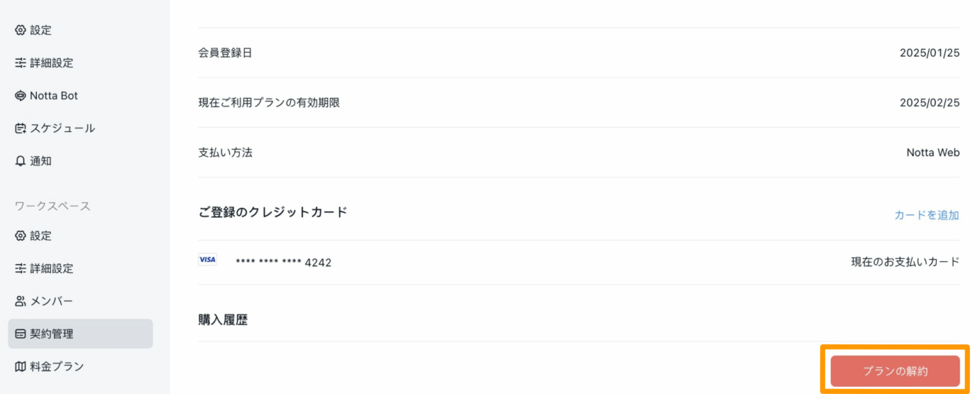The height and width of the screenshot is (394, 980).
Task: Open Notta Bot via its robot icon
Action: point(20,96)
